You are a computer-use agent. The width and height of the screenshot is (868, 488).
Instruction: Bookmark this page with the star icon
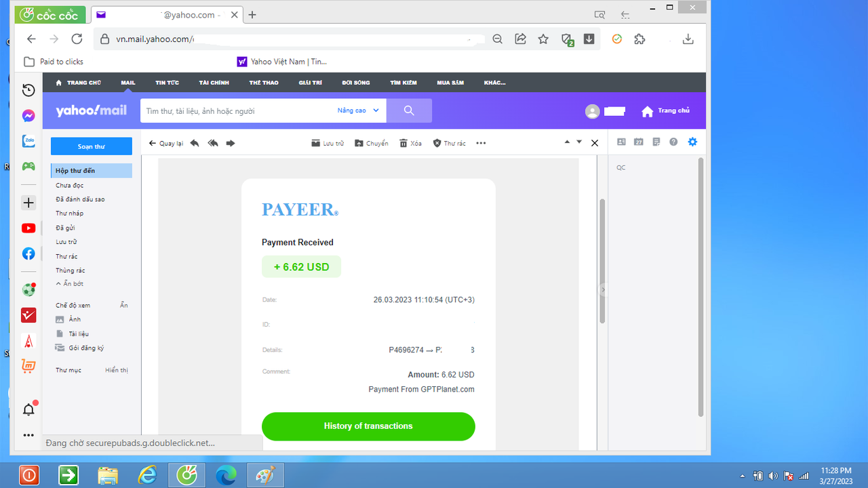pyautogui.click(x=543, y=39)
